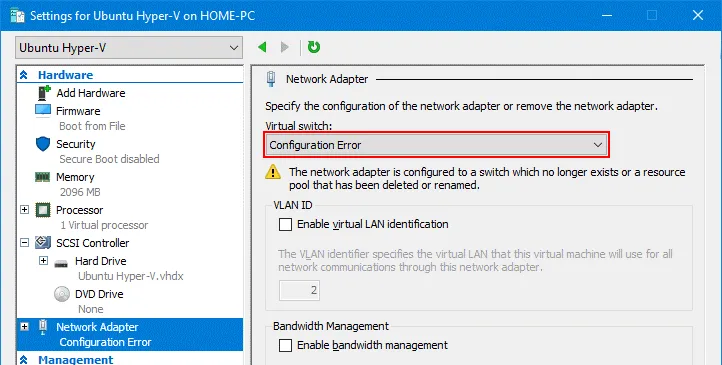Open the Virtual switch dropdown
This screenshot has width=722, height=365.
tap(437, 145)
